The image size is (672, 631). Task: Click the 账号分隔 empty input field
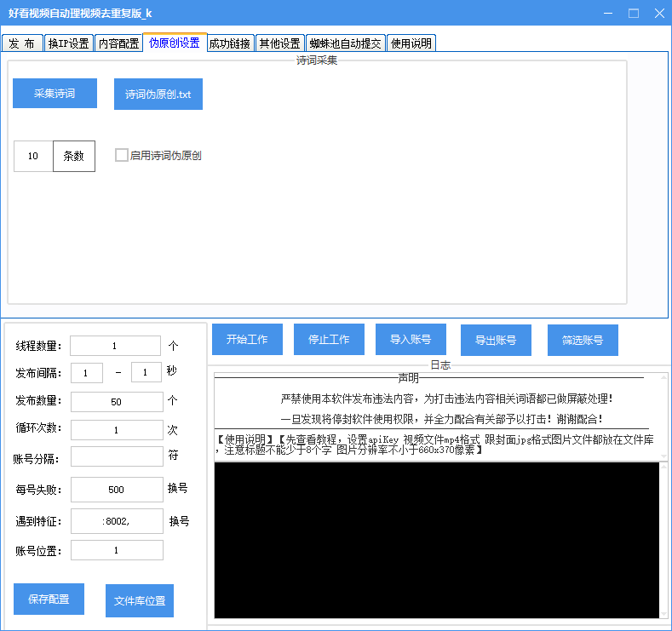click(116, 457)
